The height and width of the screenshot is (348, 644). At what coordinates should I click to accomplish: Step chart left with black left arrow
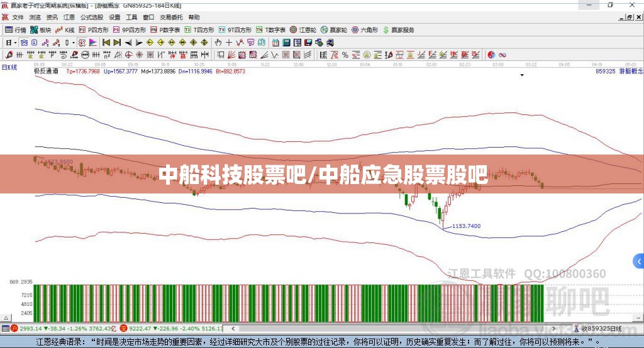(x=128, y=43)
